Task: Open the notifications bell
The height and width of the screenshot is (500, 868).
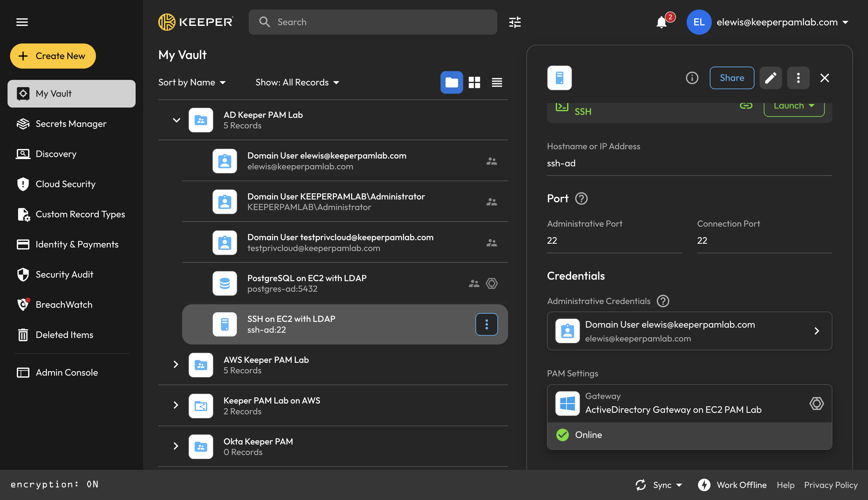Action: pyautogui.click(x=661, y=22)
